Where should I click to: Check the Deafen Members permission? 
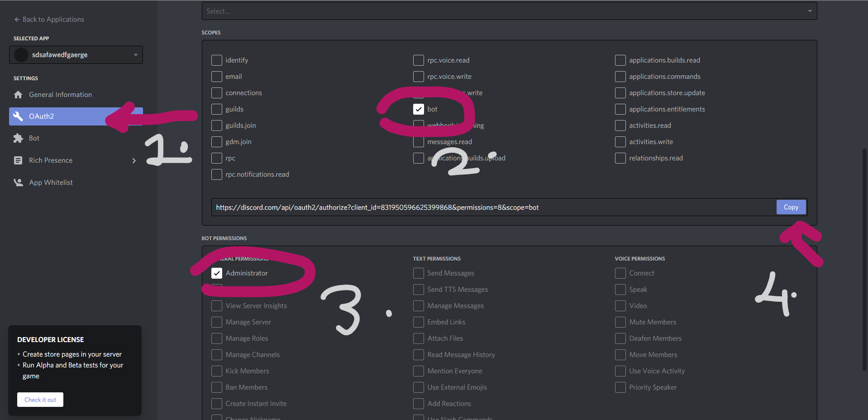pos(620,338)
